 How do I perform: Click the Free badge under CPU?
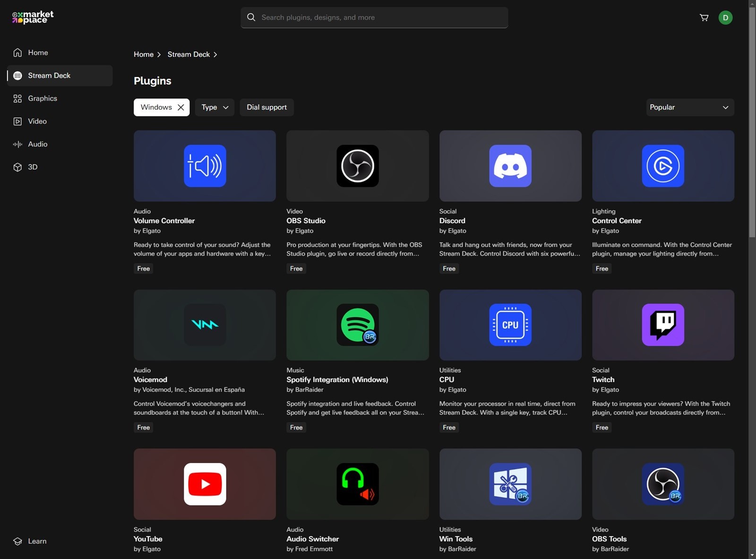point(449,427)
